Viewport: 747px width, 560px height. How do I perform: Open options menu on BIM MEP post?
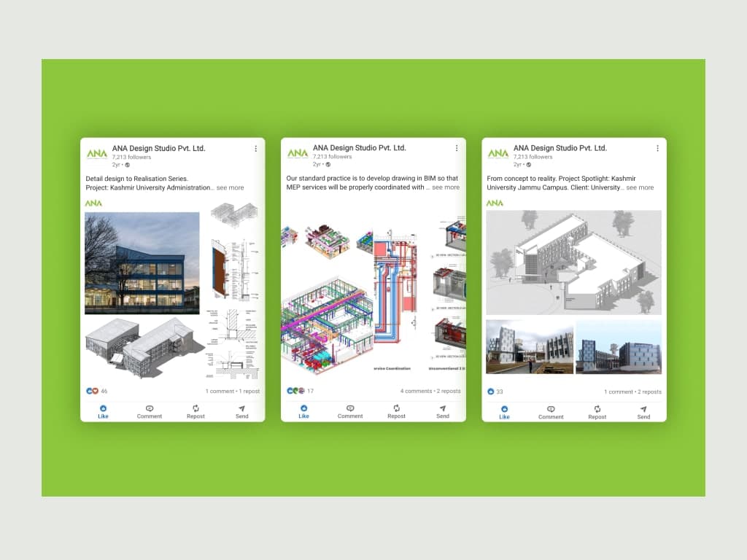pyautogui.click(x=457, y=148)
